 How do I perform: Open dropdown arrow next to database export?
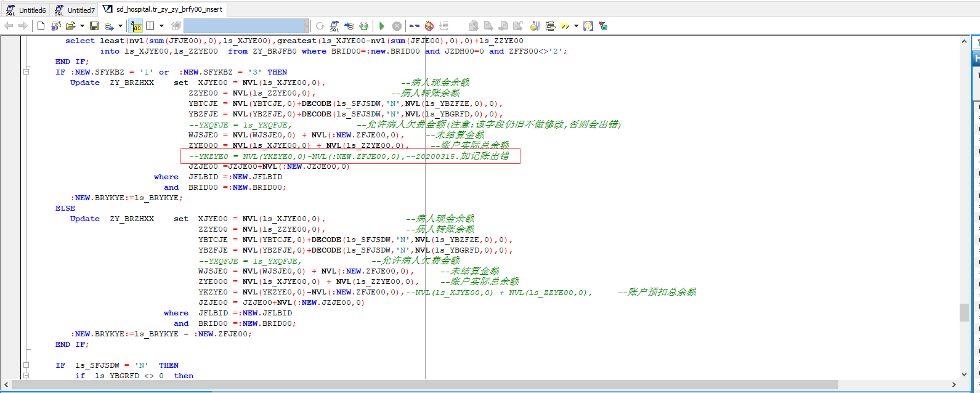(120, 26)
